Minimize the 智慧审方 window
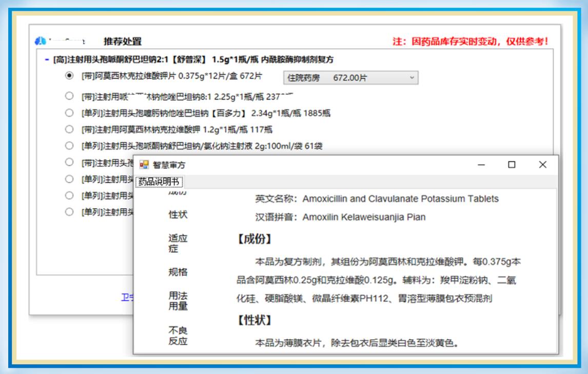The image size is (588, 374). pyautogui.click(x=481, y=165)
